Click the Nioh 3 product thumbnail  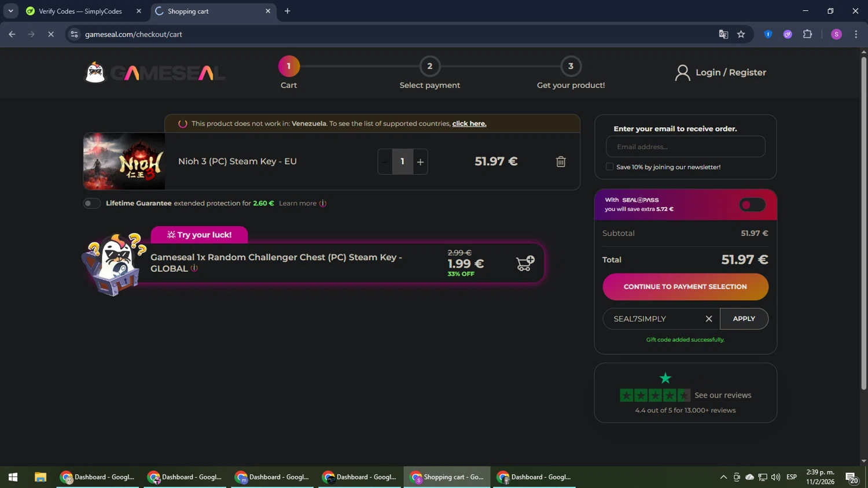coord(124,161)
